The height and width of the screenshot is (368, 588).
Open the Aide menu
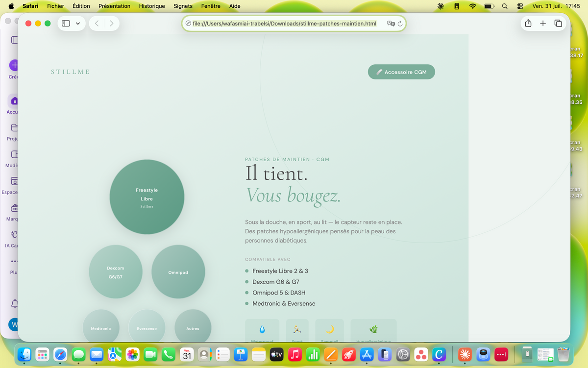tap(235, 6)
